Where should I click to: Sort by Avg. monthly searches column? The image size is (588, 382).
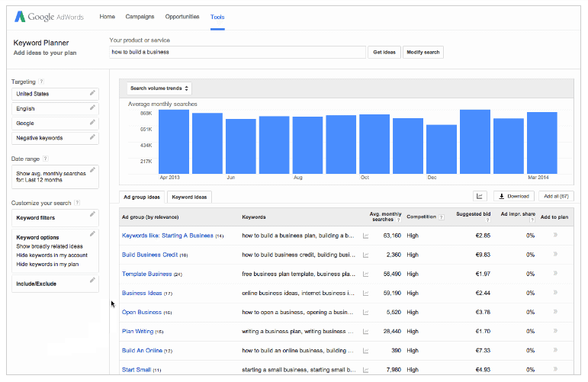385,217
